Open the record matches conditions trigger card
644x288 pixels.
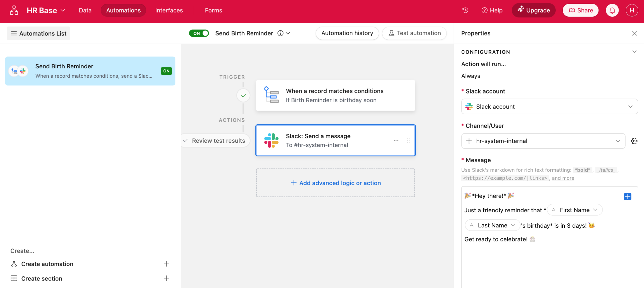click(x=336, y=95)
